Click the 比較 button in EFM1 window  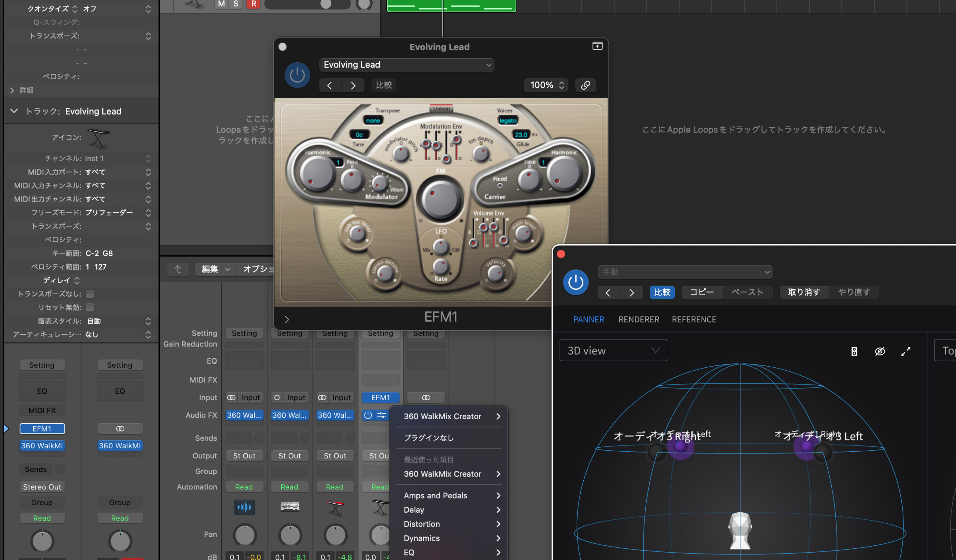384,85
